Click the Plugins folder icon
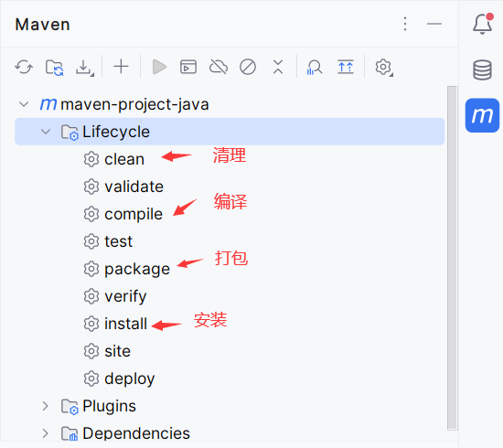 pos(70,407)
